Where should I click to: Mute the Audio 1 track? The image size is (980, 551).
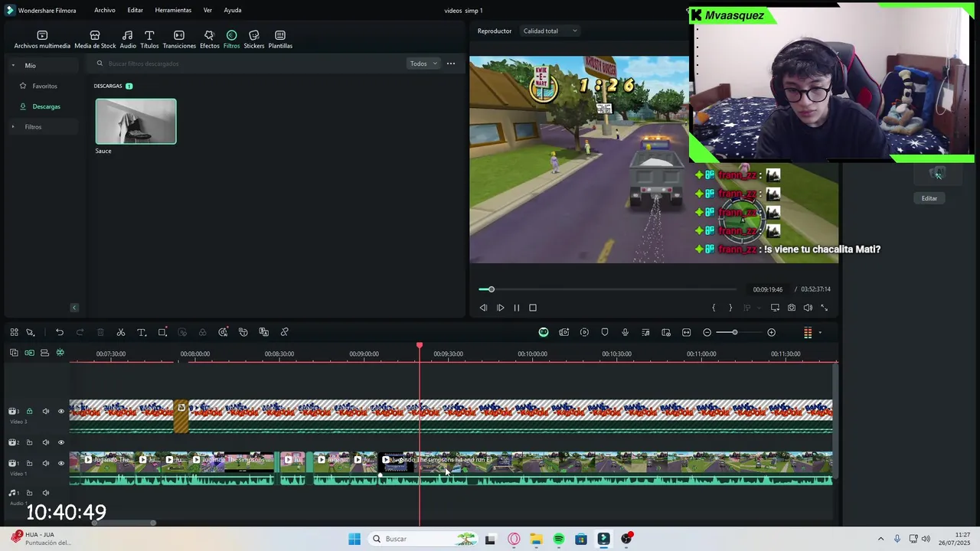pyautogui.click(x=45, y=493)
